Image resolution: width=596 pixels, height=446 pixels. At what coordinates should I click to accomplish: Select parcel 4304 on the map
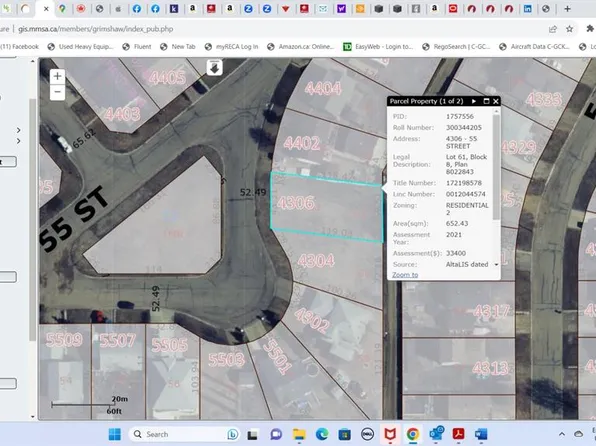316,261
